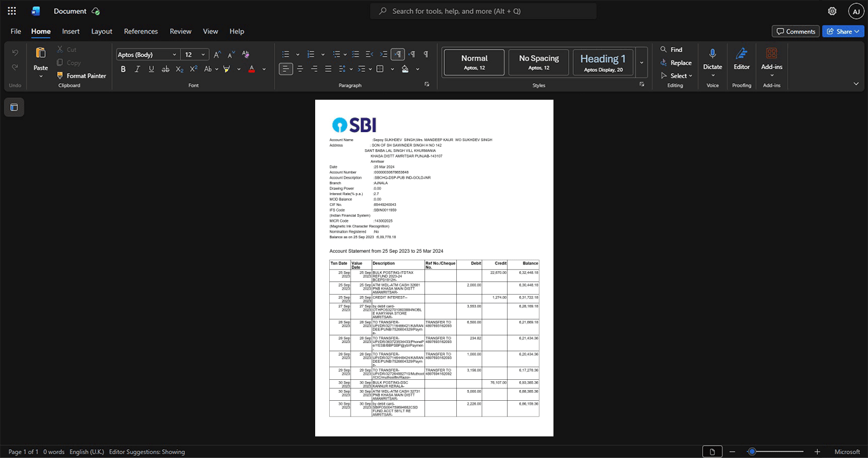Toggle show paragraph marks

(426, 55)
